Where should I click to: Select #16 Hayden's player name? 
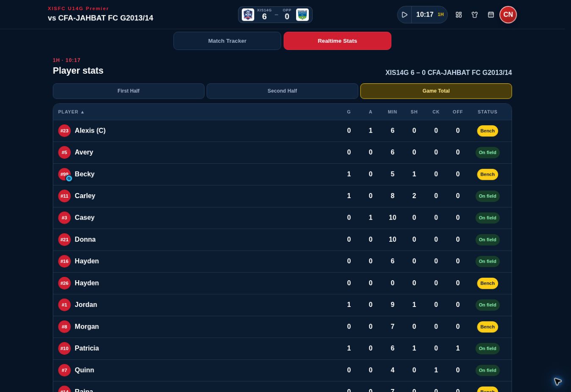[87, 261]
